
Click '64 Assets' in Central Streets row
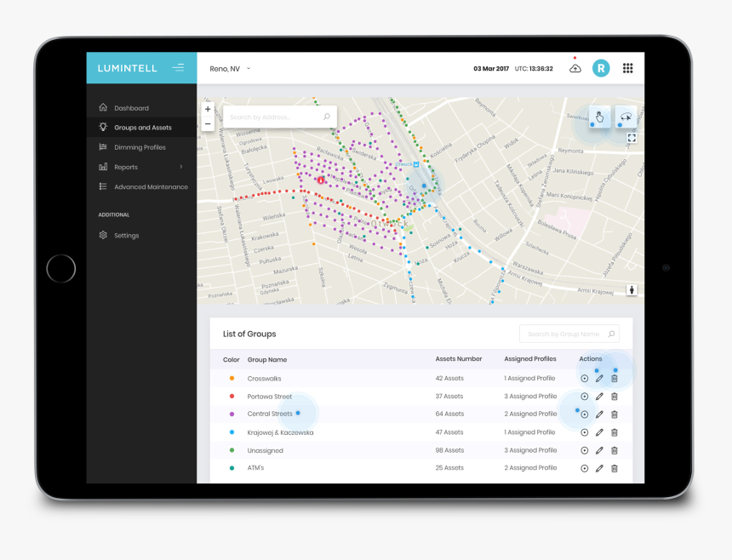pyautogui.click(x=449, y=414)
